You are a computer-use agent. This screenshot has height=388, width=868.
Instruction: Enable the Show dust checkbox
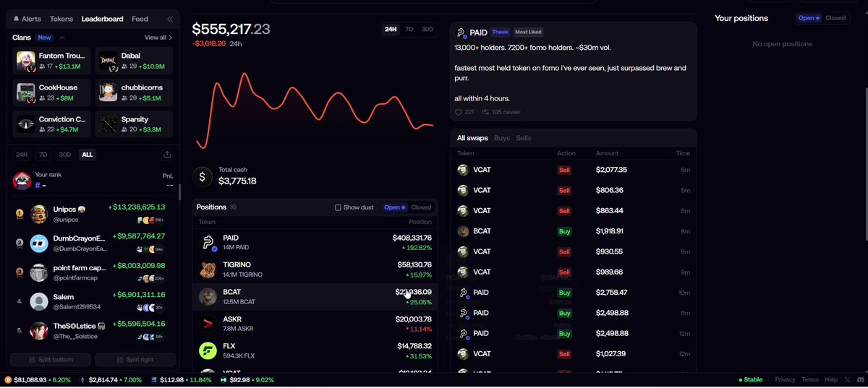(x=338, y=207)
